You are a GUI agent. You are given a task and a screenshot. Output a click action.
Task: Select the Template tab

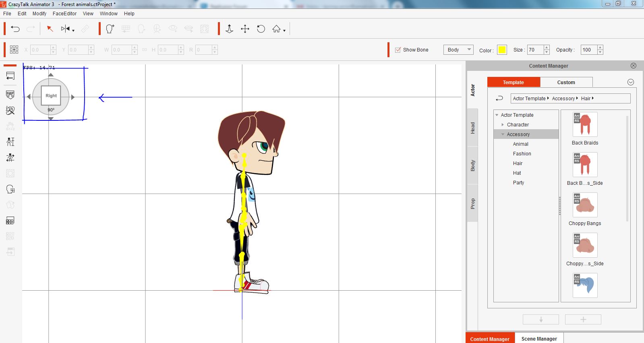514,82
